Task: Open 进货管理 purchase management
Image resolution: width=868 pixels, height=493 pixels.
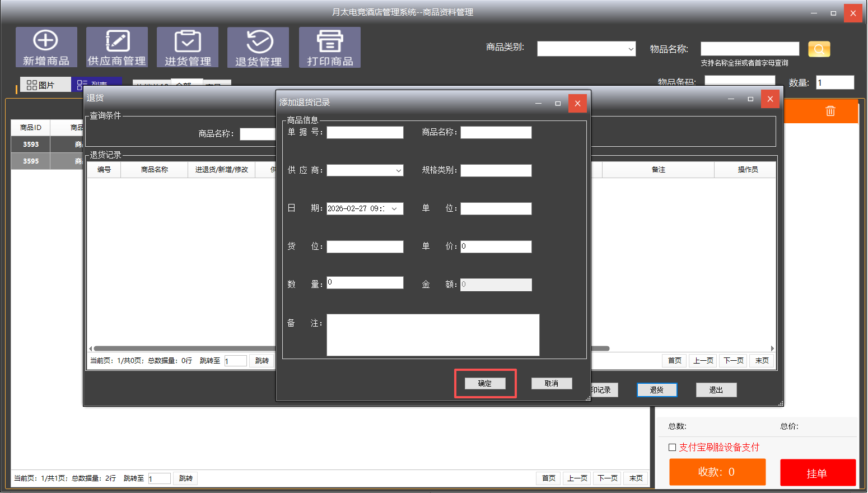Action: coord(188,47)
